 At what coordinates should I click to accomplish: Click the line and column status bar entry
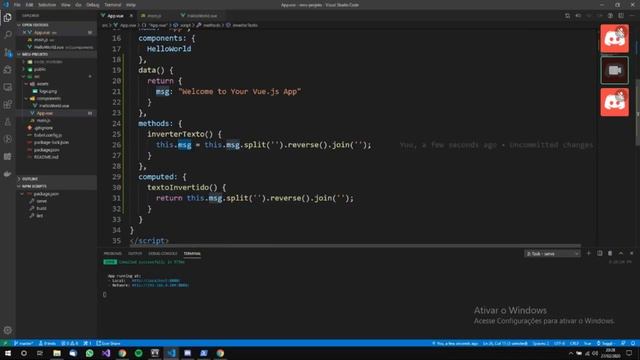505,343
